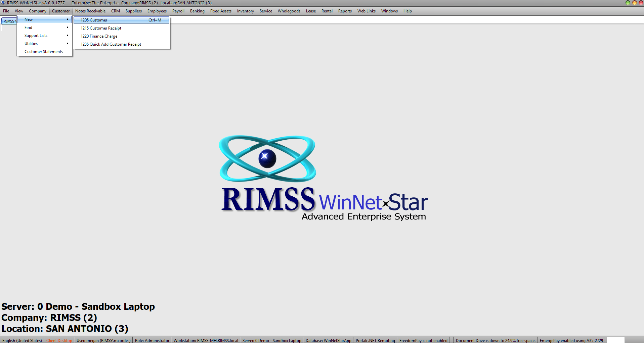Open the Wholegoods menu
Image resolution: width=644 pixels, height=343 pixels.
tap(289, 11)
